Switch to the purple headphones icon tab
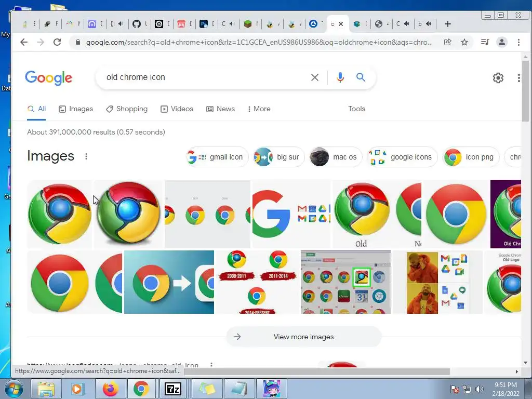532x399 pixels. tap(91, 24)
